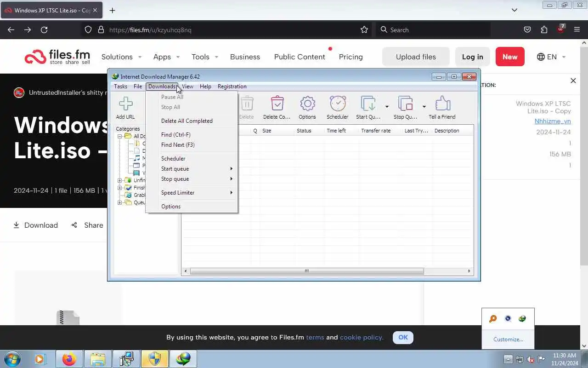Click the files.fm logo
588x368 pixels.
coord(57,57)
